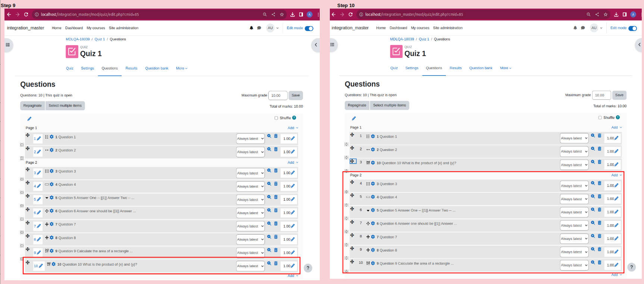This screenshot has width=644, height=284.
Task: Open Always latest dropdown for Question 9, Step 10
Action: point(574,265)
